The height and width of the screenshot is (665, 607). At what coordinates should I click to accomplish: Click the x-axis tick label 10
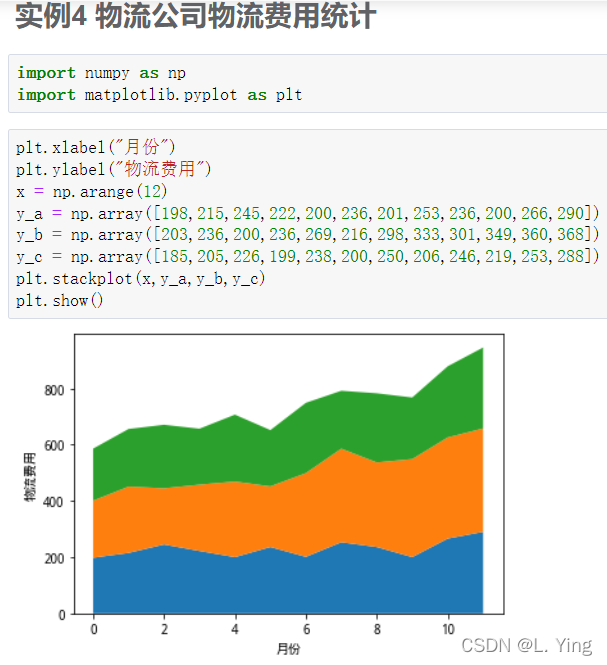tap(448, 629)
